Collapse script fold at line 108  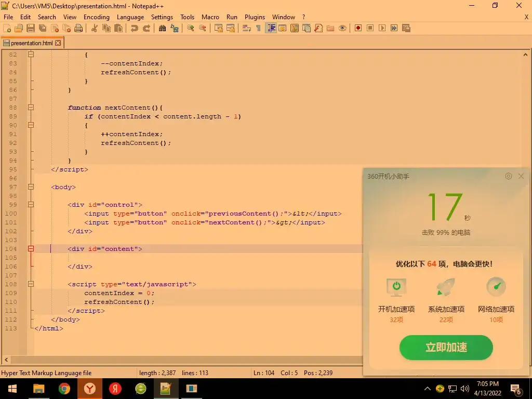click(x=31, y=284)
